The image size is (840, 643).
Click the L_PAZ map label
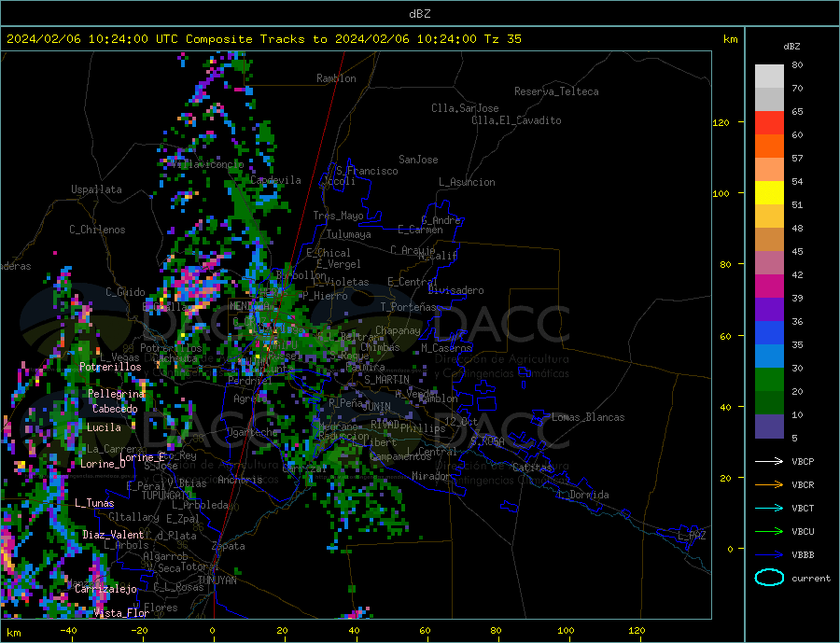coord(692,536)
